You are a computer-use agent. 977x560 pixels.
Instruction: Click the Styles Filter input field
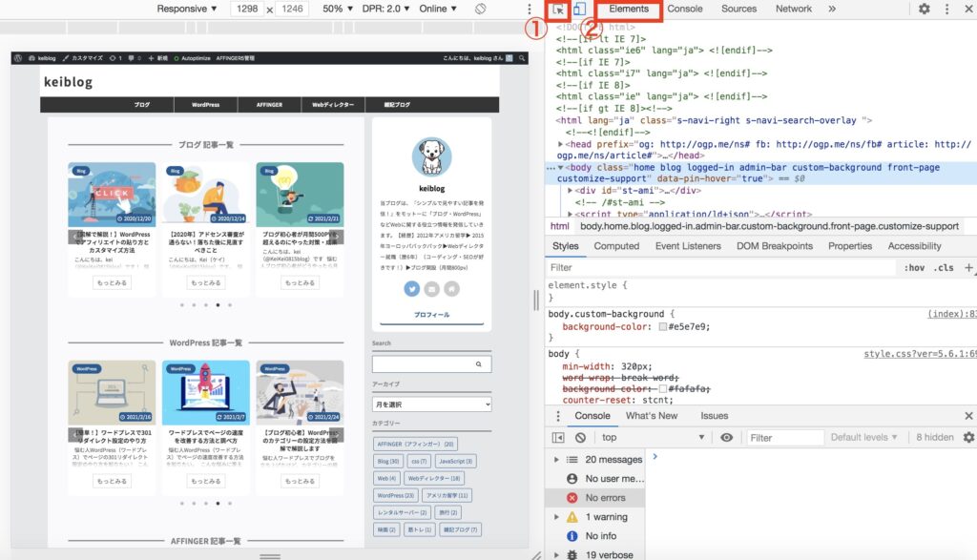[721, 267]
